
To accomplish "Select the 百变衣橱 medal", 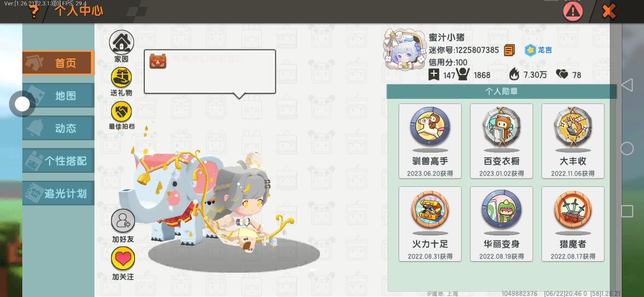I will 502,141.
